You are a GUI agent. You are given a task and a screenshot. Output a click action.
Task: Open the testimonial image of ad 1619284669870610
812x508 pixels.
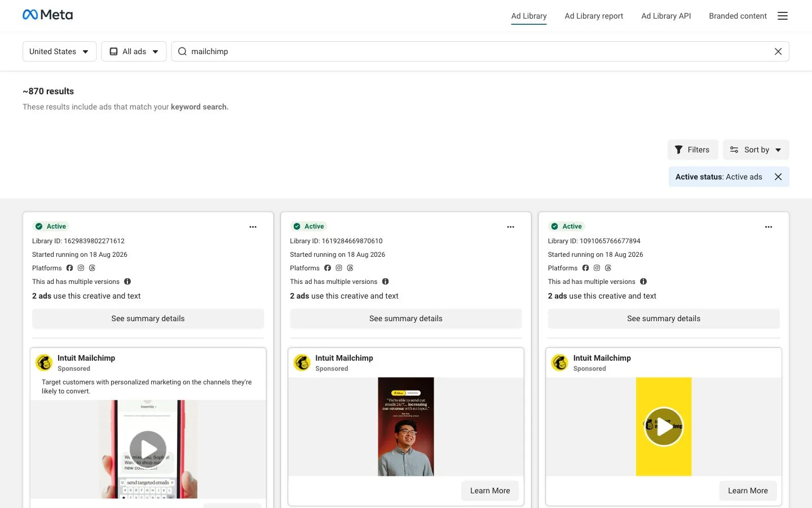(x=406, y=427)
